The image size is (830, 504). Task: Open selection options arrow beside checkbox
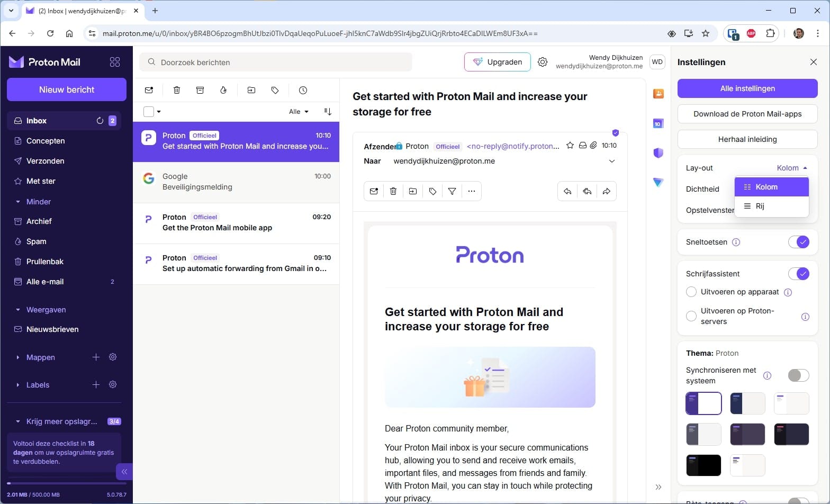(x=159, y=112)
